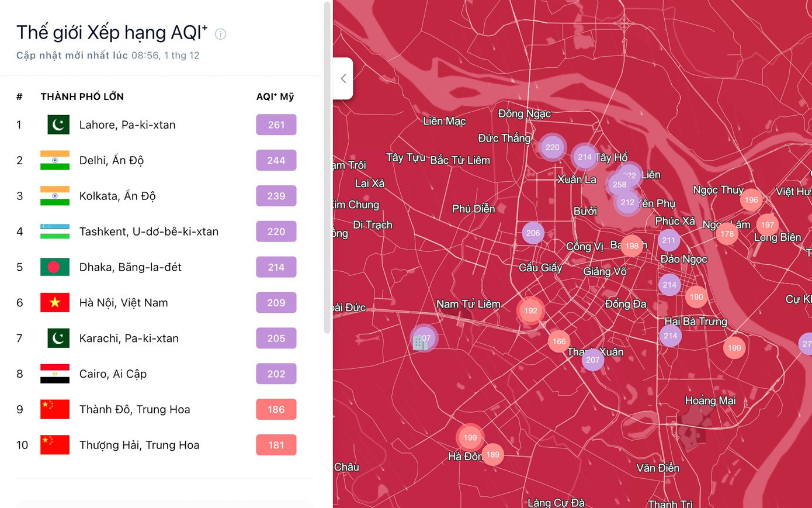Click the Uzbekistan flag beside Tashkent
Screen dimensions: 812x508
click(55, 231)
